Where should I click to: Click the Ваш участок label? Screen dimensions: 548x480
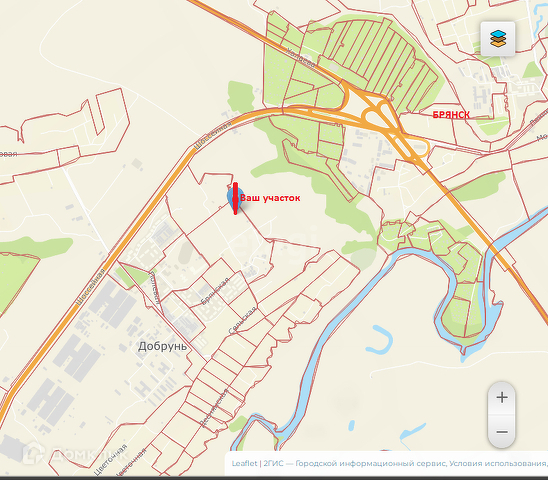click(x=270, y=198)
